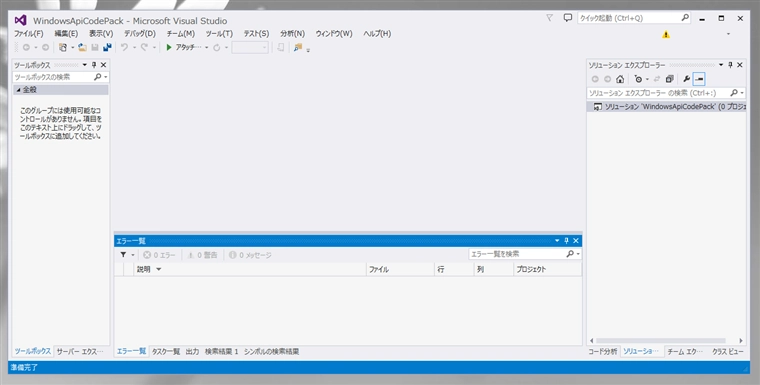
Task: Open properties with the wrench icon
Action: pos(686,79)
